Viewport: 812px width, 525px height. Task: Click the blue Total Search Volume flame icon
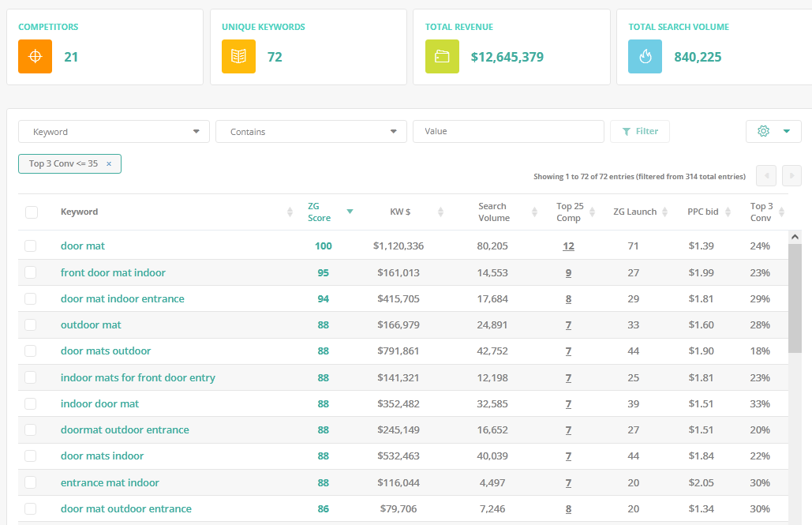645,57
